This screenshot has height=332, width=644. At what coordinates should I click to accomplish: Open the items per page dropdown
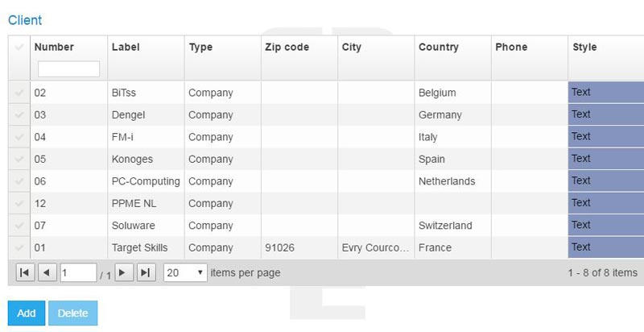click(x=185, y=273)
